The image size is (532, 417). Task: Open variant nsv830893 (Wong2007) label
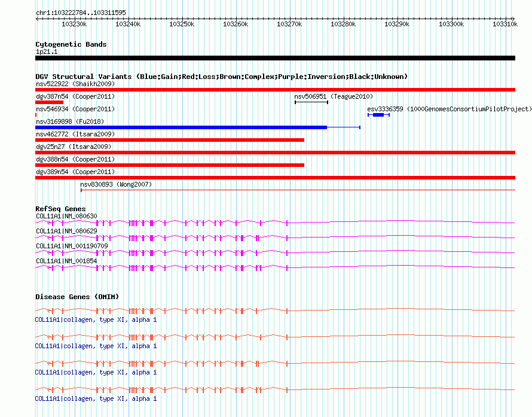click(116, 184)
